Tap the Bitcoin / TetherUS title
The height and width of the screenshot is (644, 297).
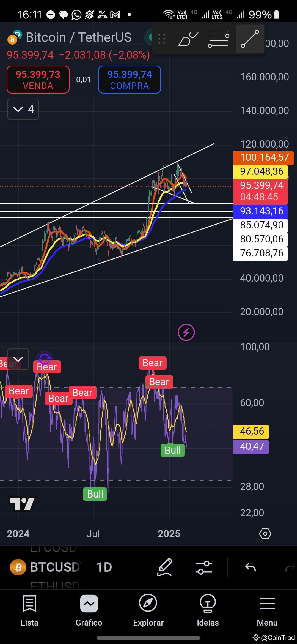79,37
